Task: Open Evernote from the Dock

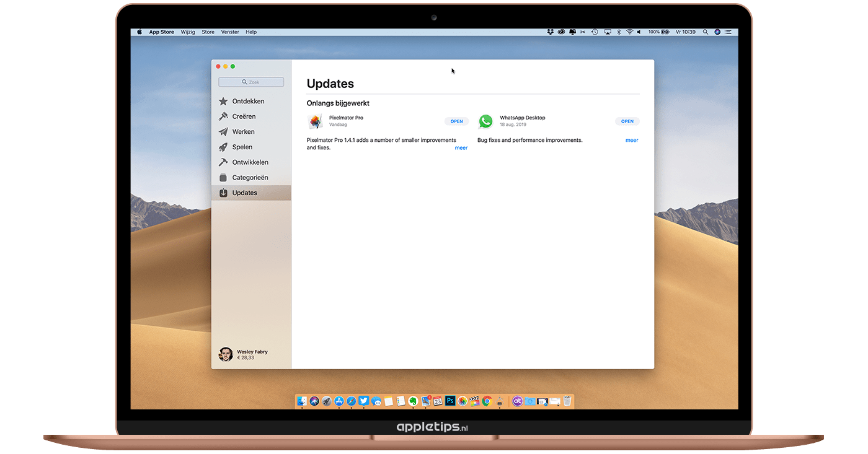Action: [413, 401]
